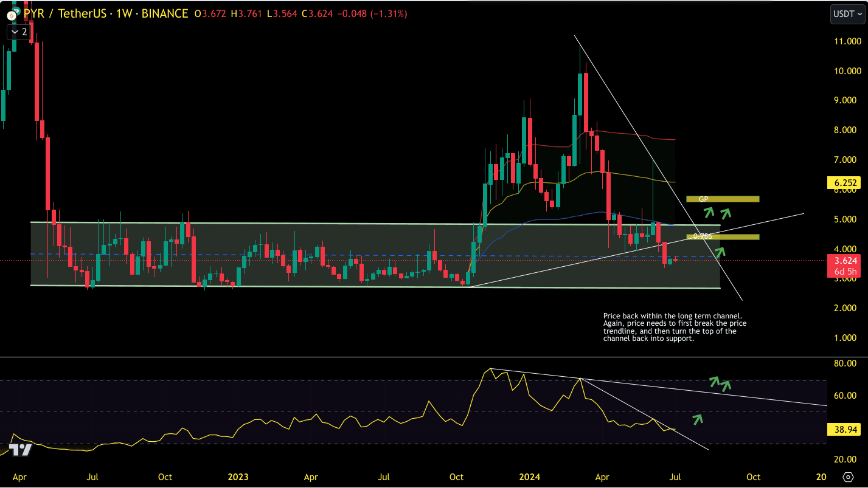Click the high value H3.761

pos(246,13)
